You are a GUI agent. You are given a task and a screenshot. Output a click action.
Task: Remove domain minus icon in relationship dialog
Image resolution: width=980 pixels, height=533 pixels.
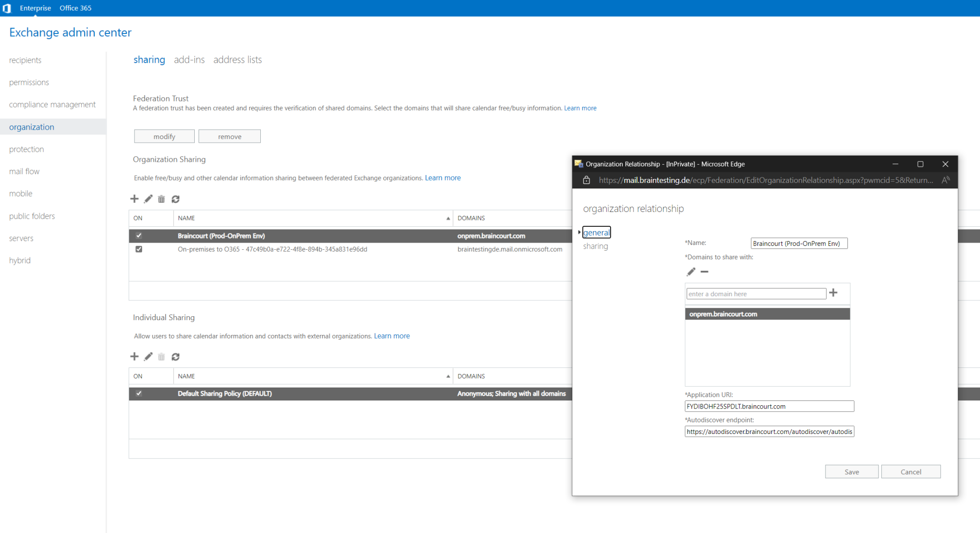pos(704,272)
